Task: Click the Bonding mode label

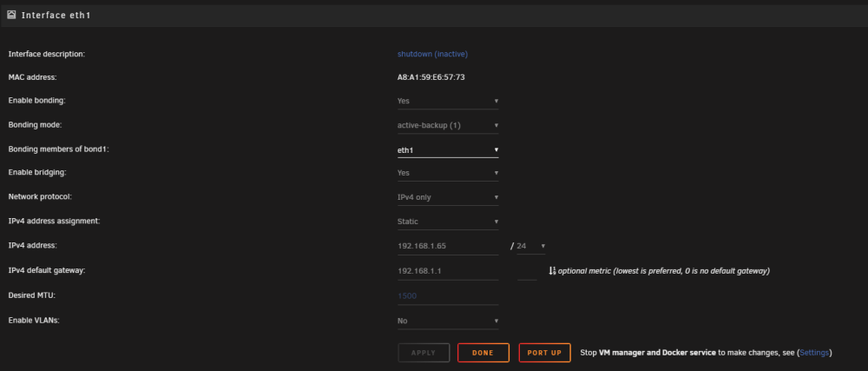Action: 35,125
